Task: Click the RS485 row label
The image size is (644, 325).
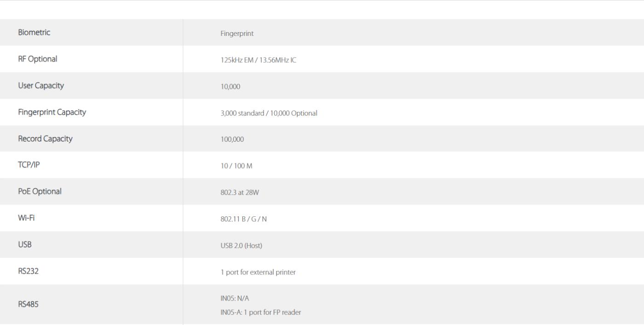Action: 28,304
